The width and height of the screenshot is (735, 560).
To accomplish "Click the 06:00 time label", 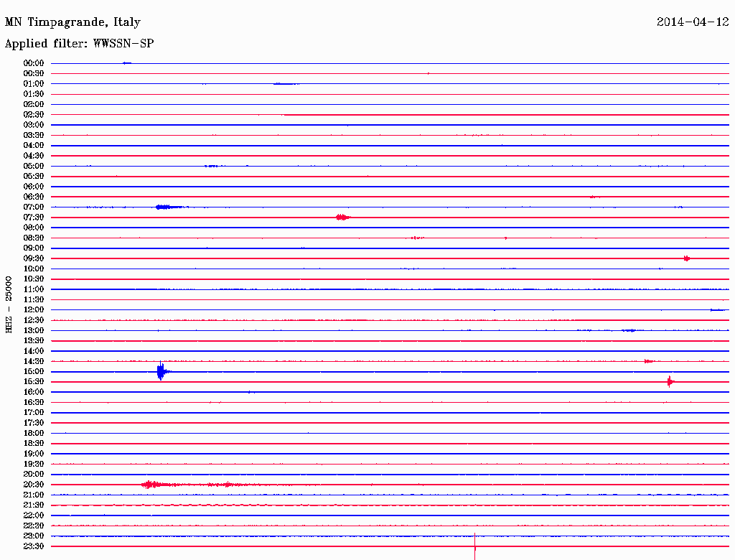I will (34, 187).
